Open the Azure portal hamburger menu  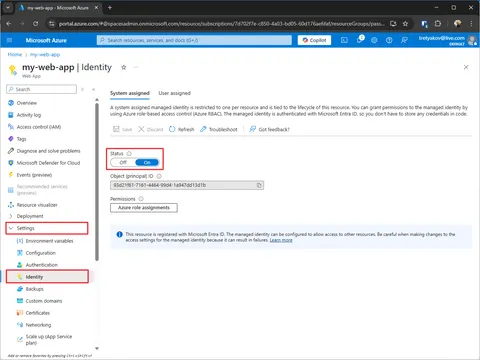(9, 40)
